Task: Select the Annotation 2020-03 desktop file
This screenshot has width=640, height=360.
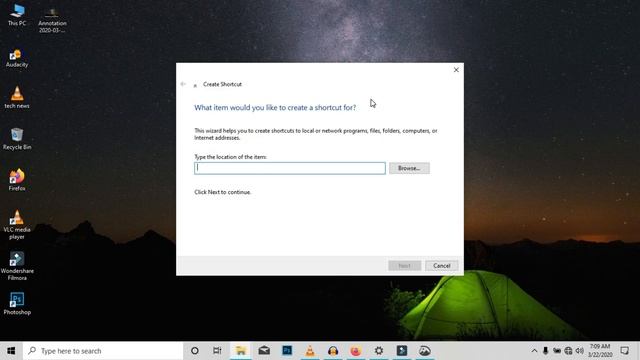Action: pos(52,20)
